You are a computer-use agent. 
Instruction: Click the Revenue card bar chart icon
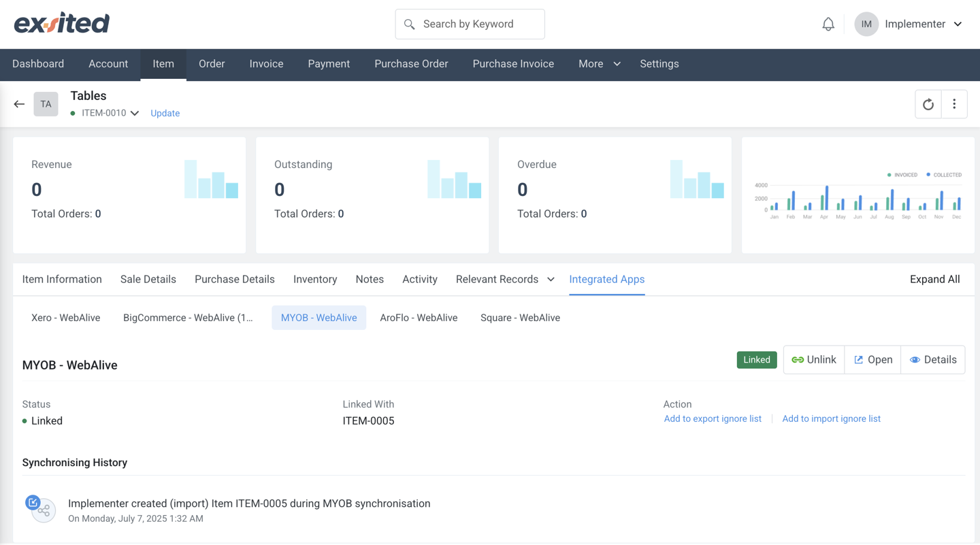(212, 179)
